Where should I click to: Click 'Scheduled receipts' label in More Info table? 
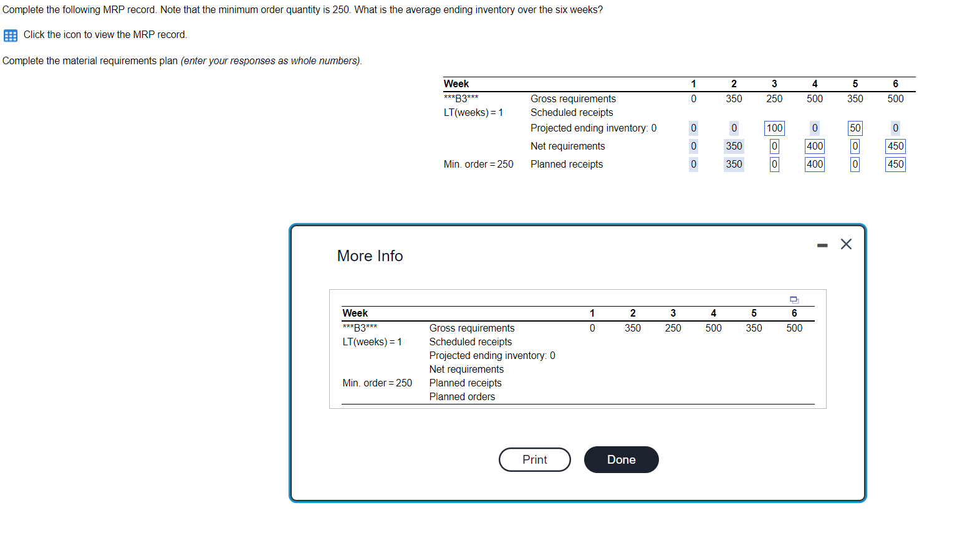(471, 342)
